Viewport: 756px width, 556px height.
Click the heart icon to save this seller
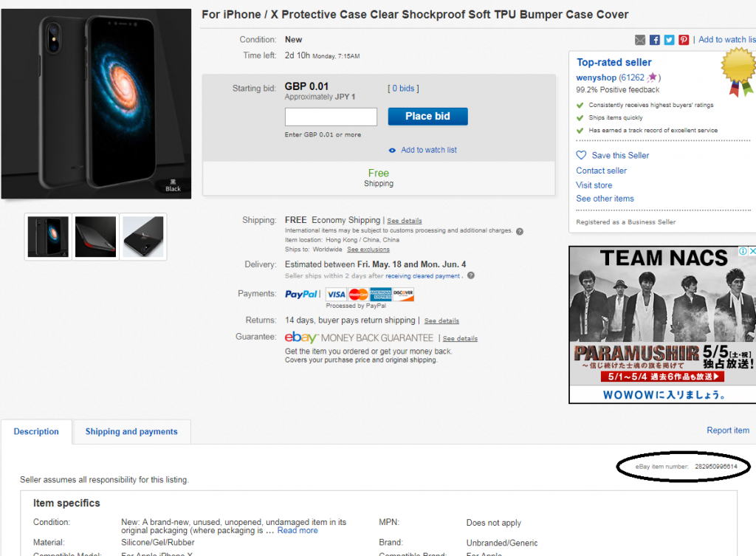point(582,156)
